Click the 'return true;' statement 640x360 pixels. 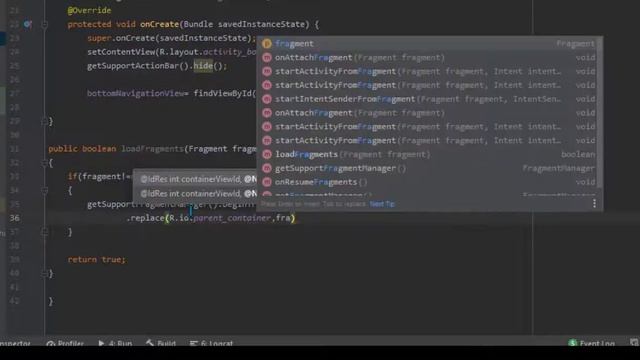(x=97, y=260)
